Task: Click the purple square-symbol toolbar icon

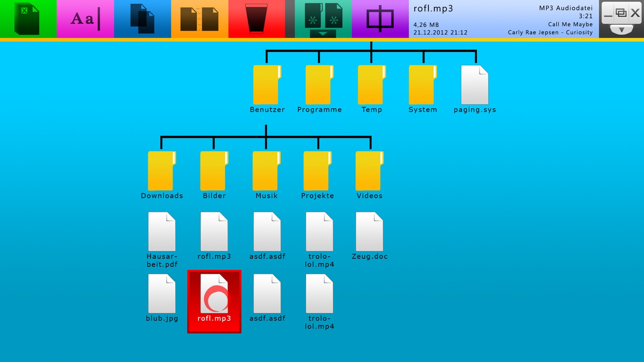Action: coord(380,19)
